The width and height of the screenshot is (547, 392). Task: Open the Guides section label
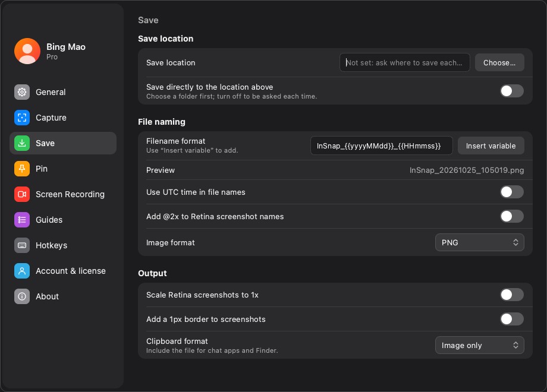[x=49, y=220]
